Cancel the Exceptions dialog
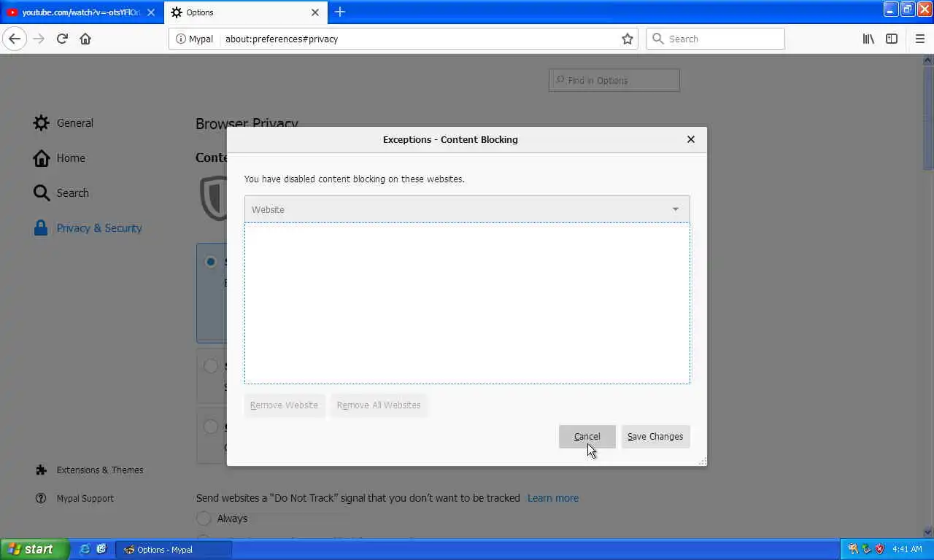This screenshot has height=560, width=934. pos(587,437)
